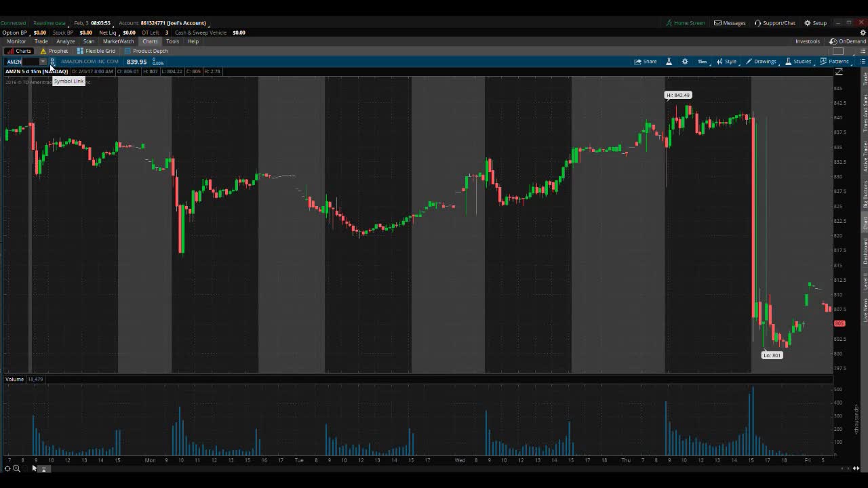Open the Drawings dropdown menu

click(x=762, y=62)
